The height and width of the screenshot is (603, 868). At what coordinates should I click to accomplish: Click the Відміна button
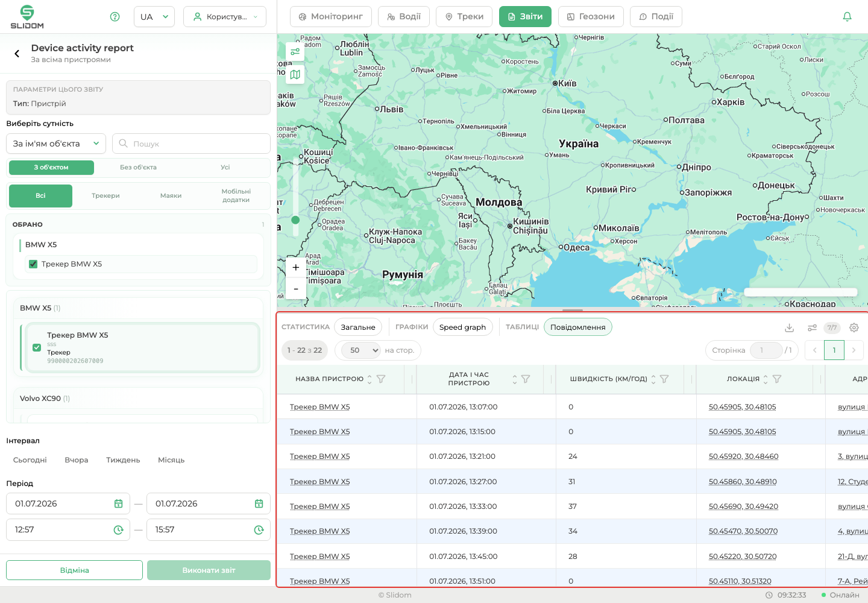click(x=74, y=570)
